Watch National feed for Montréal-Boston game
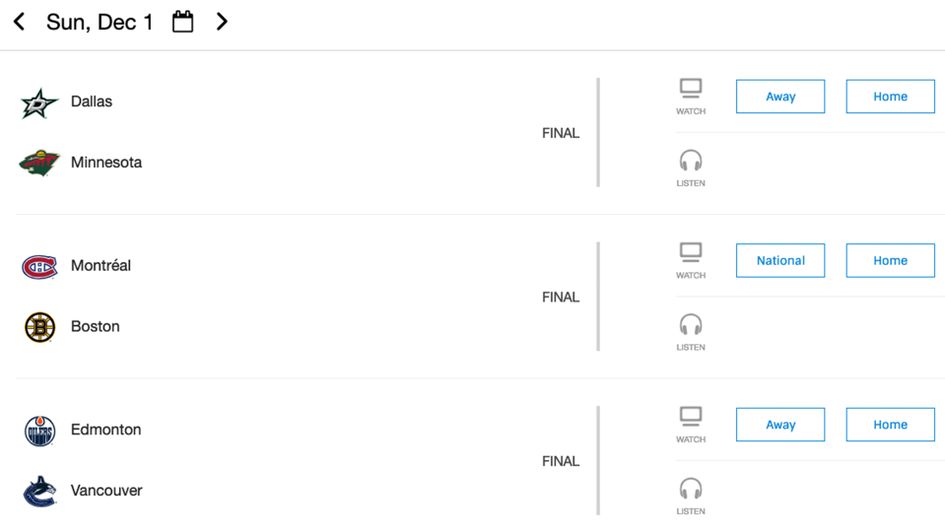This screenshot has width=945, height=532. click(x=780, y=261)
